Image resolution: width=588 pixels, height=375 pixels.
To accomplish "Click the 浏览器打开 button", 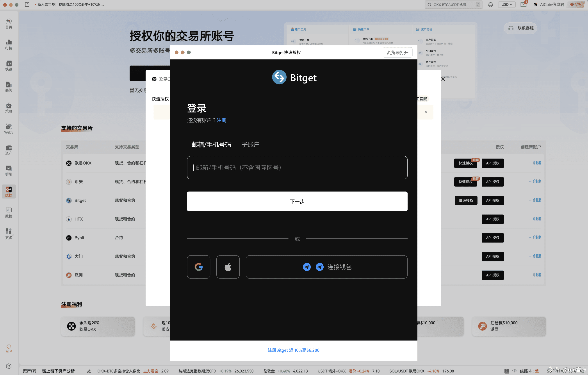I will (397, 52).
